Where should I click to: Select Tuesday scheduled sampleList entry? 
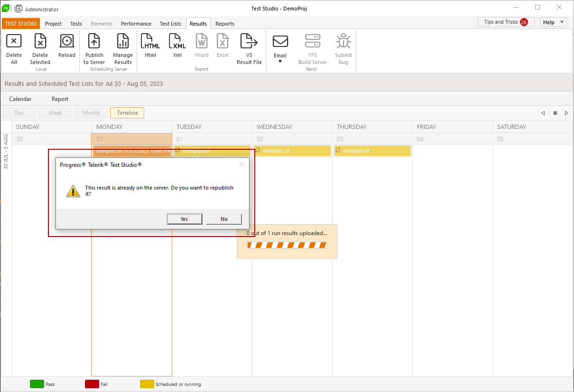pos(212,151)
